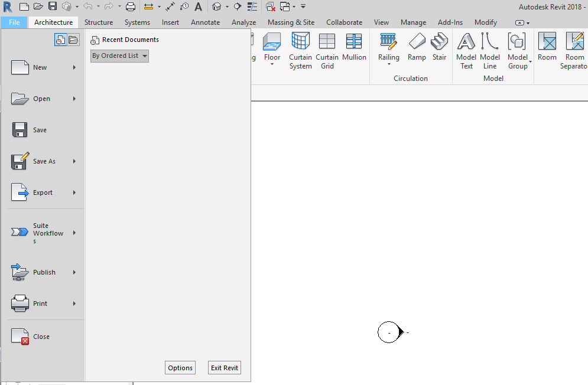Select the Aligned Dimension tool
The image size is (588, 385).
click(170, 6)
